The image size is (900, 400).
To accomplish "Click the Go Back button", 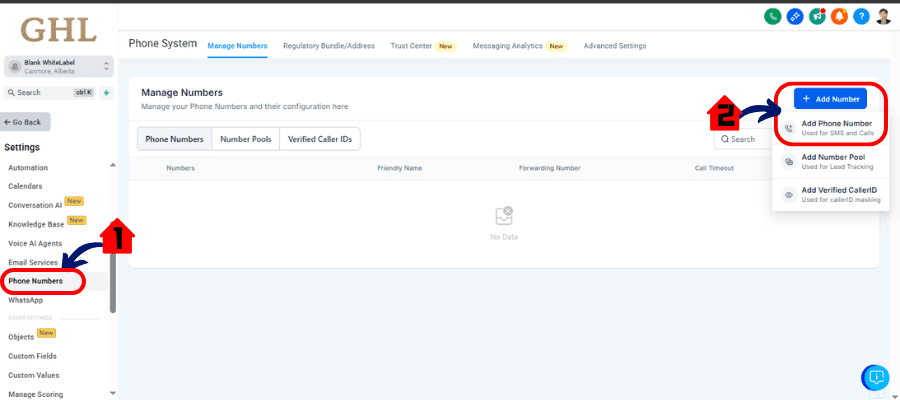I will 27,122.
